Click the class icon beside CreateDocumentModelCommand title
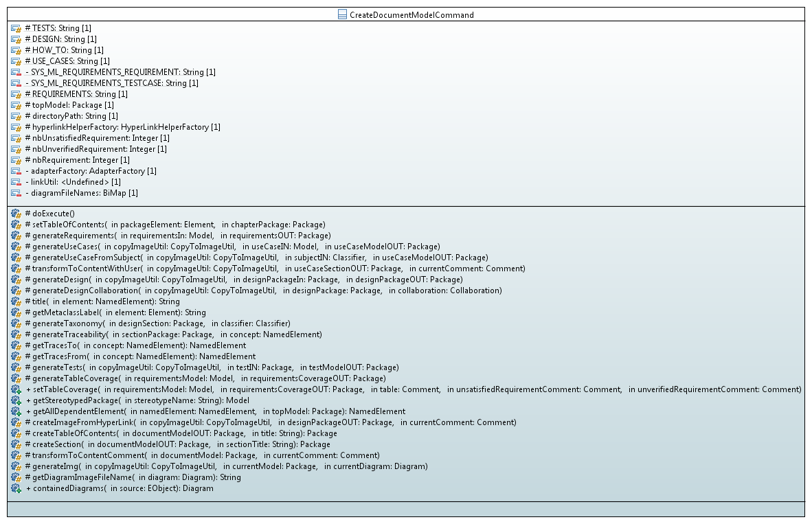This screenshot has height=524, width=812. (x=342, y=15)
